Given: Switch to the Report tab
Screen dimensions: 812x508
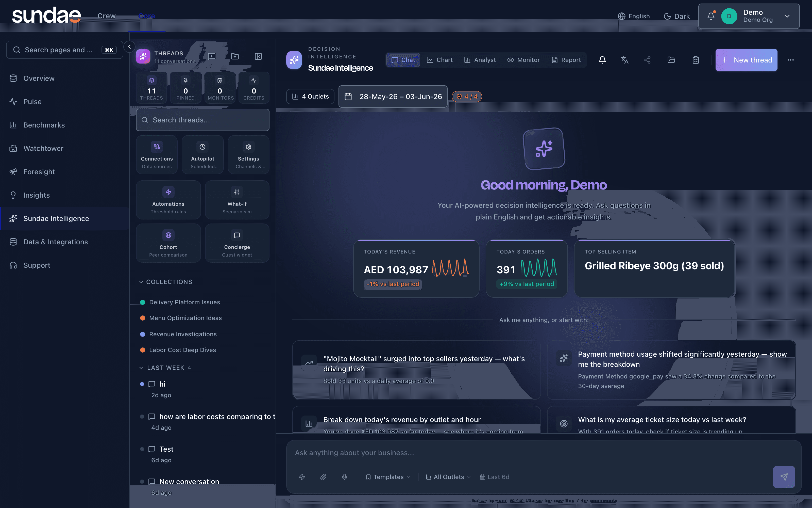Looking at the screenshot, I should 566,60.
